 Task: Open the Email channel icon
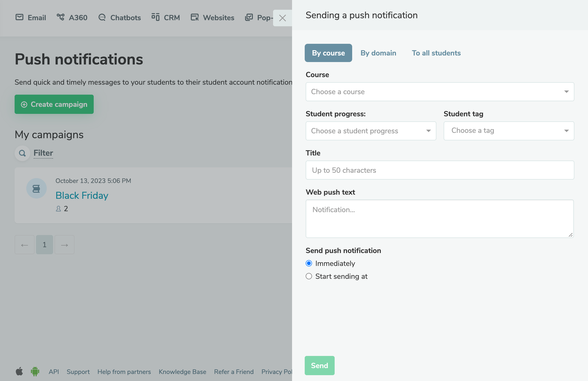pos(20,18)
